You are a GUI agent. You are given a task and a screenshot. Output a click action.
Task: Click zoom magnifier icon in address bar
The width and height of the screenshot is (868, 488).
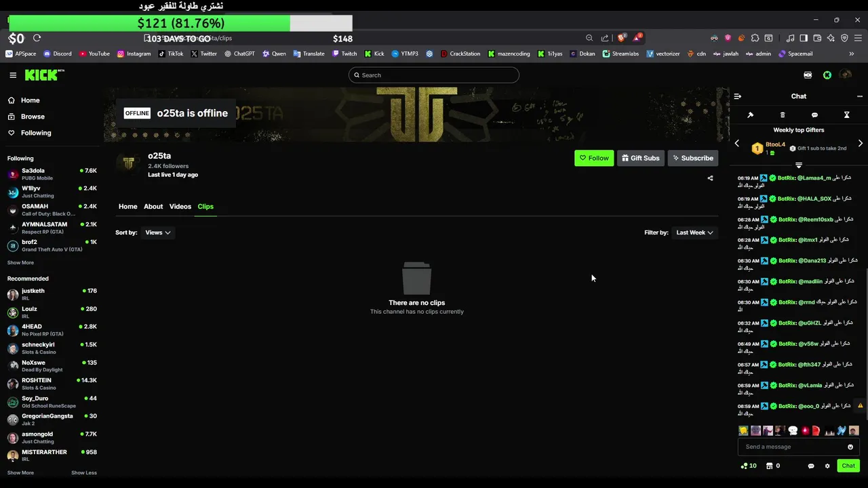click(589, 38)
